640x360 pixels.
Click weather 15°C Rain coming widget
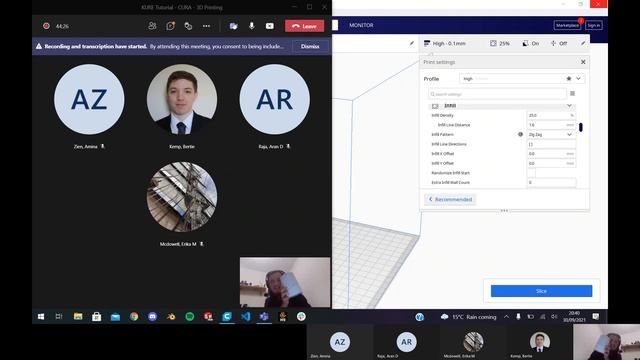(469, 317)
